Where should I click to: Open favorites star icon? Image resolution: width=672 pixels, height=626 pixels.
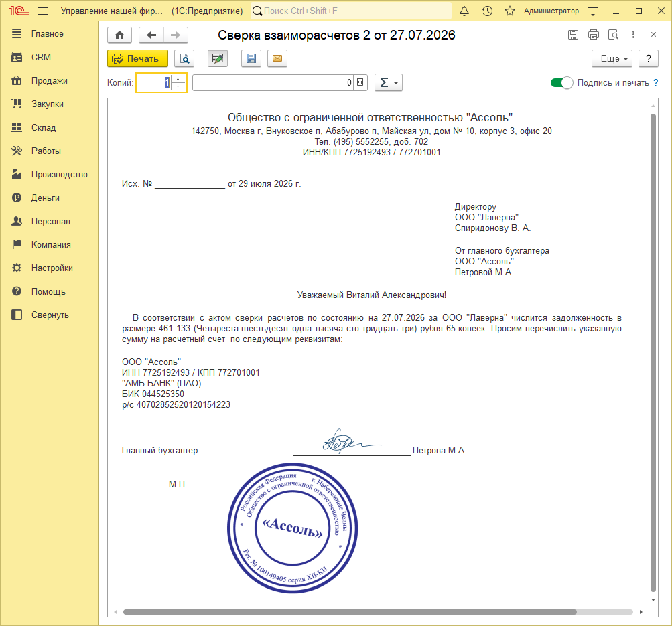510,11
